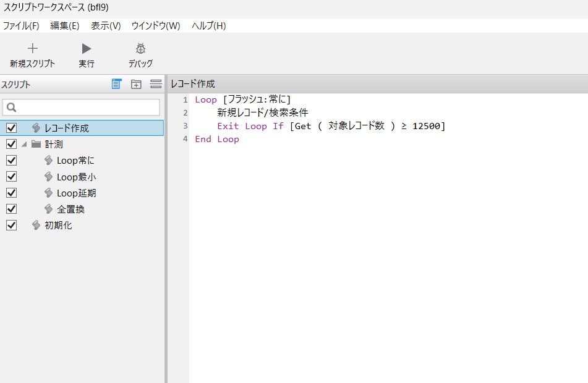Select the Loop常に script row
Viewport: 588px width, 383px height.
[x=82, y=161]
